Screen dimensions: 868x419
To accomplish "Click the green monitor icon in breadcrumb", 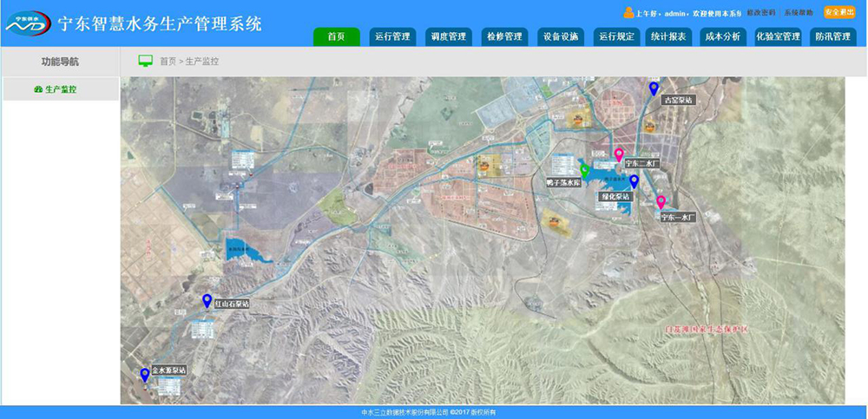I will pos(146,62).
